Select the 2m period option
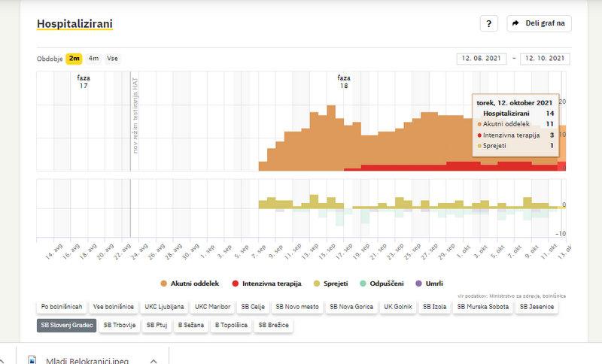Image resolution: width=602 pixels, height=364 pixels. point(74,59)
